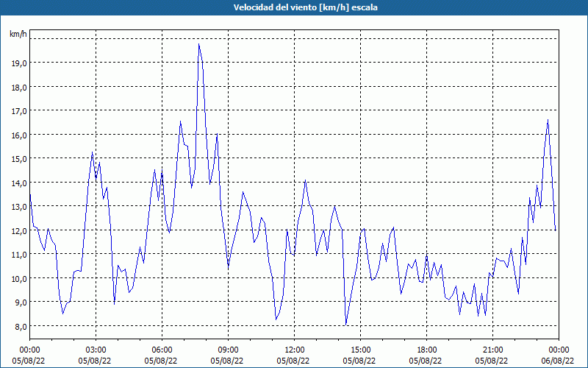This screenshot has width=588, height=368.
Task: Click the 10,0 value on the y-axis
Action: (19, 279)
